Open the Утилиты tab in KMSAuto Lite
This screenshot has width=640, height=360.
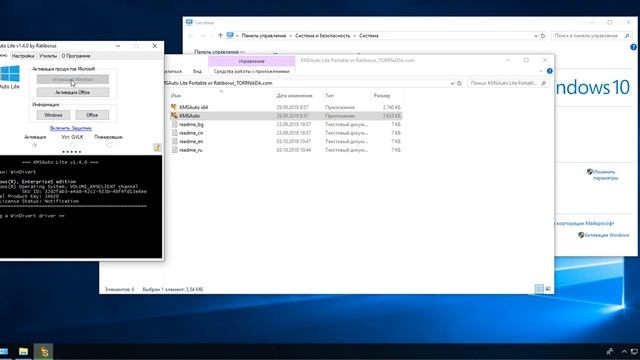(48, 56)
